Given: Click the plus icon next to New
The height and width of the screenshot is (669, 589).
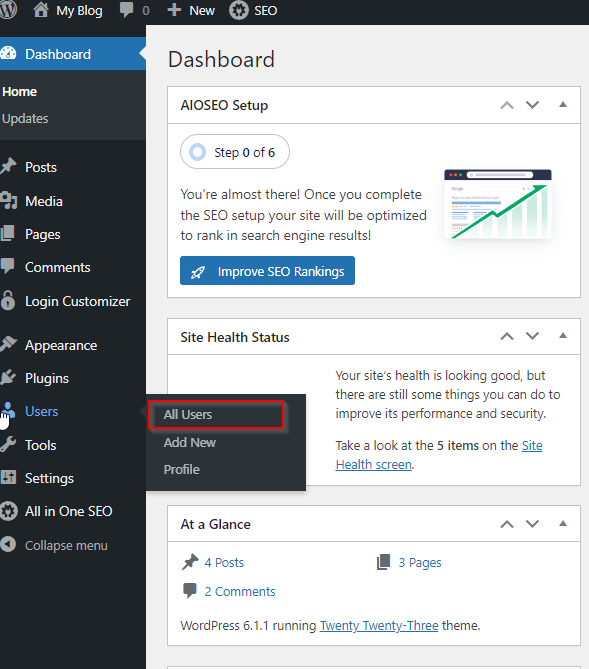Looking at the screenshot, I should 174,10.
